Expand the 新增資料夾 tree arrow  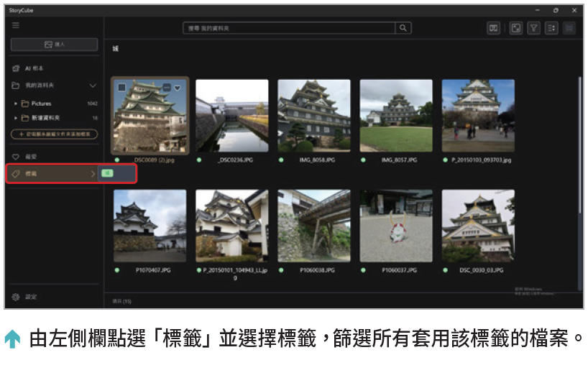[16, 118]
